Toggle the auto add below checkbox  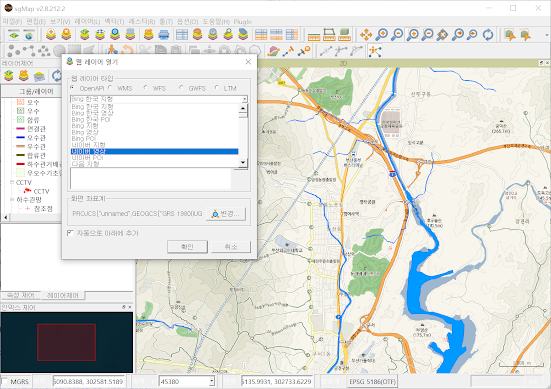70,233
